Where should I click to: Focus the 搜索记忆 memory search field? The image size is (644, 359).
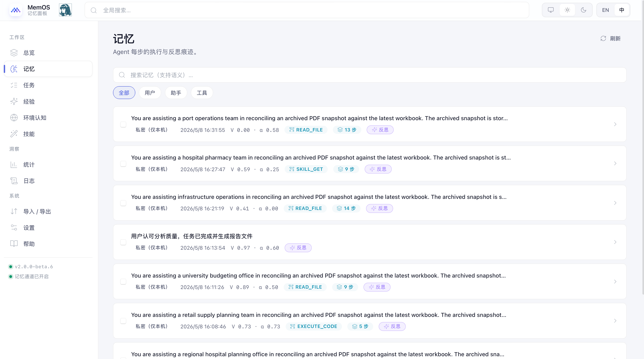tap(369, 75)
